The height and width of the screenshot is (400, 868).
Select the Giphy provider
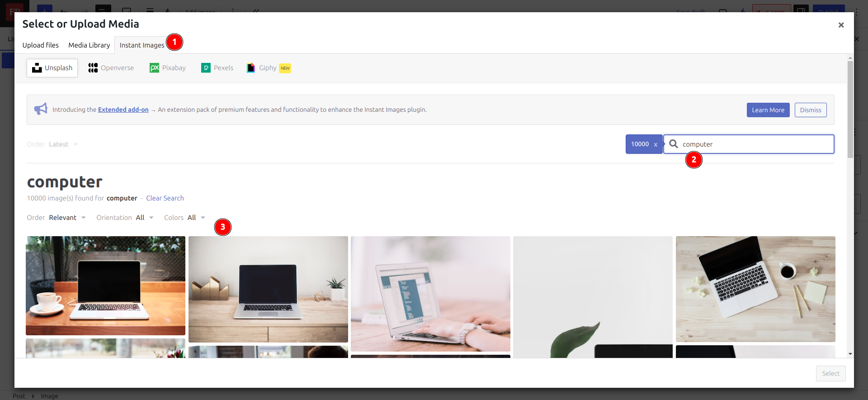pos(269,68)
